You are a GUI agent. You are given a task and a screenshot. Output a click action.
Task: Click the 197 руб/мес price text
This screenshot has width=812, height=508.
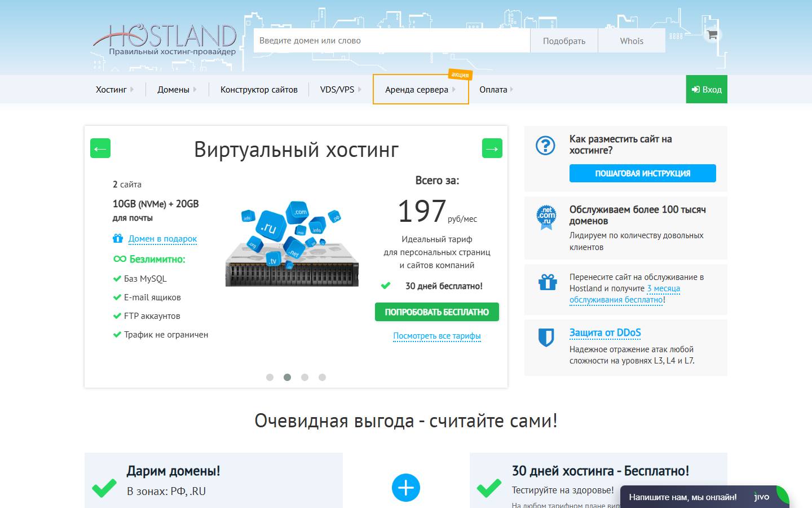click(437, 211)
